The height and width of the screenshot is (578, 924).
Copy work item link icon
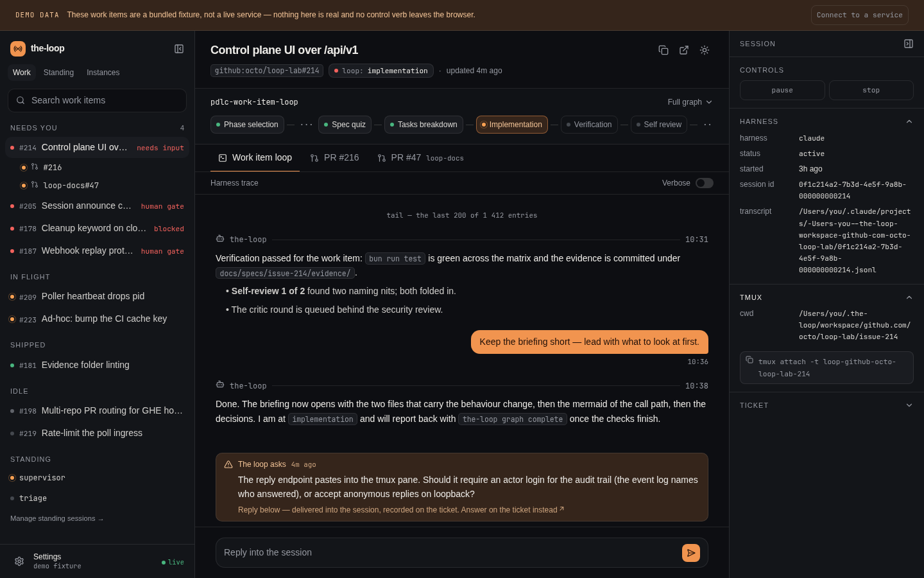[663, 50]
